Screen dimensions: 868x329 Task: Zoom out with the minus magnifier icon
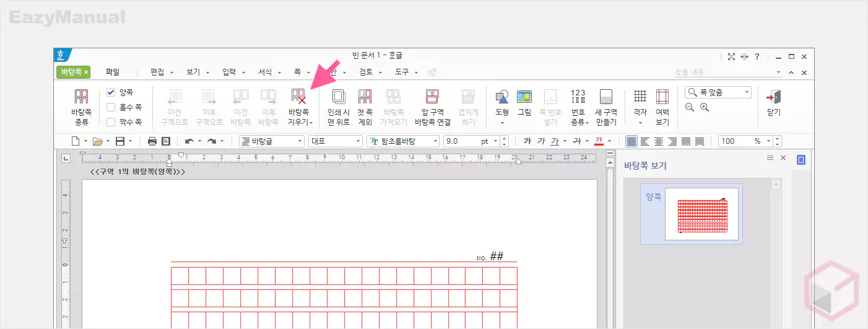[690, 107]
